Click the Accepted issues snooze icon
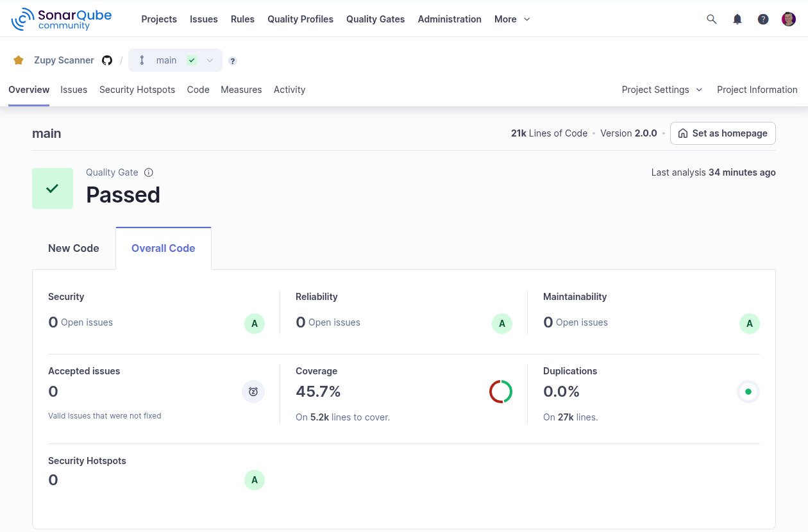Image resolution: width=808 pixels, height=532 pixels. pyautogui.click(x=253, y=392)
